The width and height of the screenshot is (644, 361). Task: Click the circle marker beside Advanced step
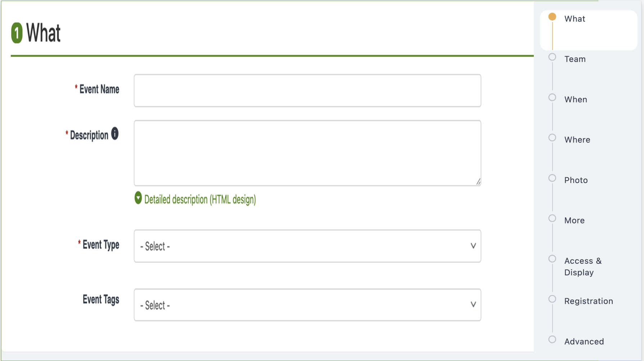point(552,339)
